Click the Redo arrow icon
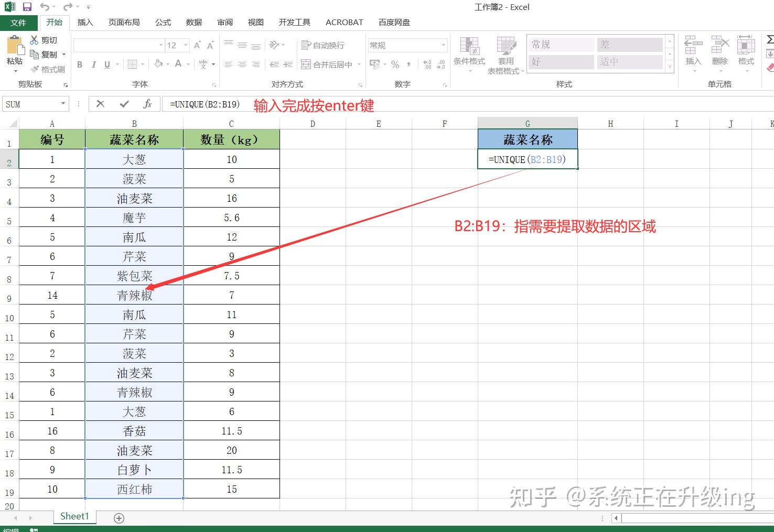The image size is (774, 532). click(68, 7)
